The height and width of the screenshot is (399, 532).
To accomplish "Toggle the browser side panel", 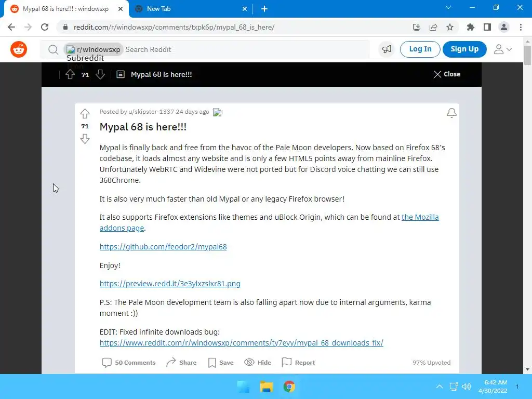I will pyautogui.click(x=487, y=27).
